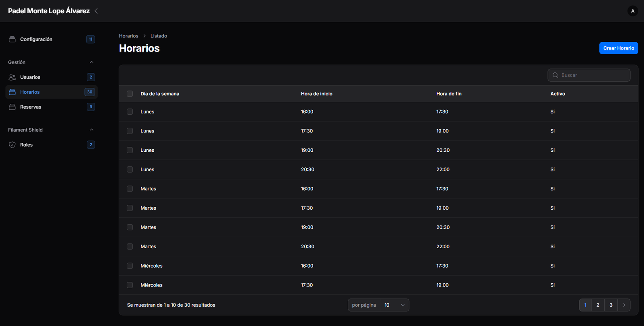Open the per page dropdown
The height and width of the screenshot is (326, 644).
tap(394, 305)
